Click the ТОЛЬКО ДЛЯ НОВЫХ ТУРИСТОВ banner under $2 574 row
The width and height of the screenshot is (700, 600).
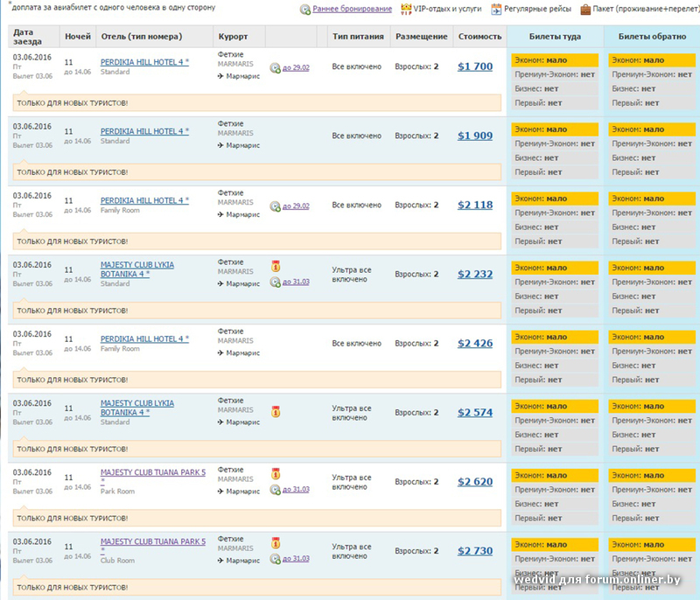pos(257,449)
